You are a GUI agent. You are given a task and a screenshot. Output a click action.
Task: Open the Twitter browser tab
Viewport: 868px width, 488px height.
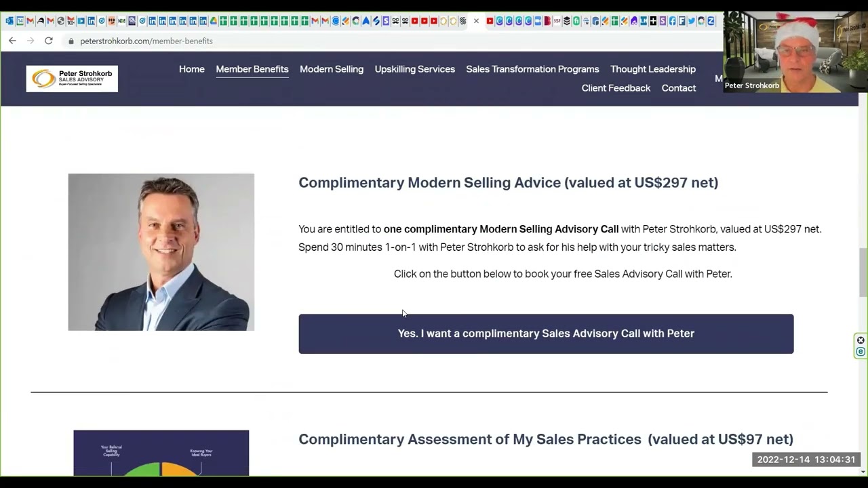[692, 21]
